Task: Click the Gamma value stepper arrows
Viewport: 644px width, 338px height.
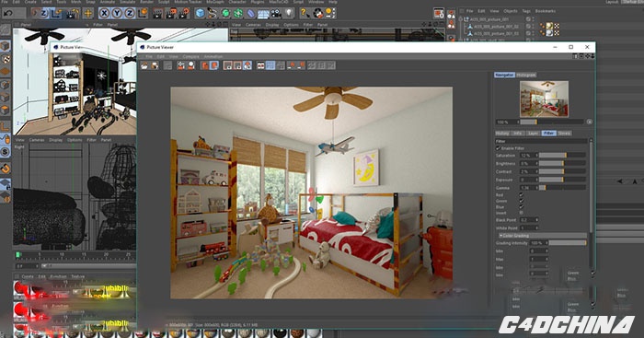Action: coord(536,188)
